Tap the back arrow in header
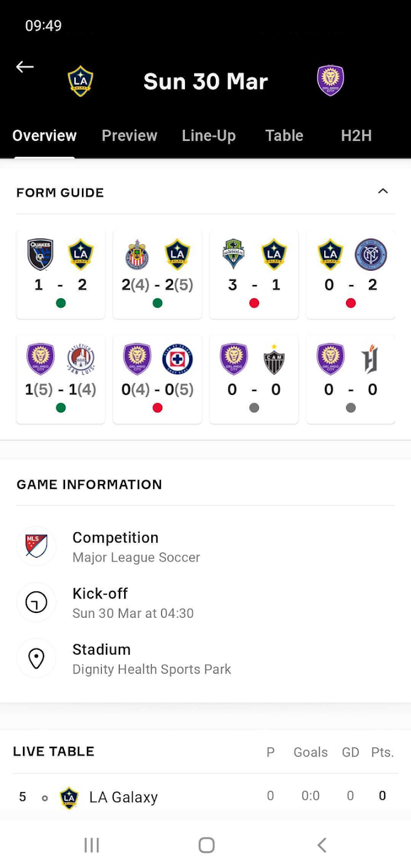Viewport: 411px width, 868px height. [x=25, y=67]
